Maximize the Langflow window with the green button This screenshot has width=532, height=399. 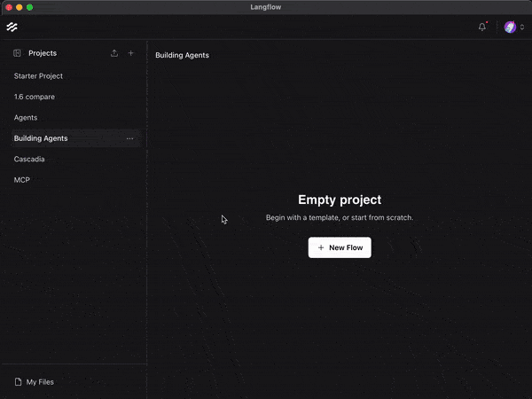click(30, 7)
